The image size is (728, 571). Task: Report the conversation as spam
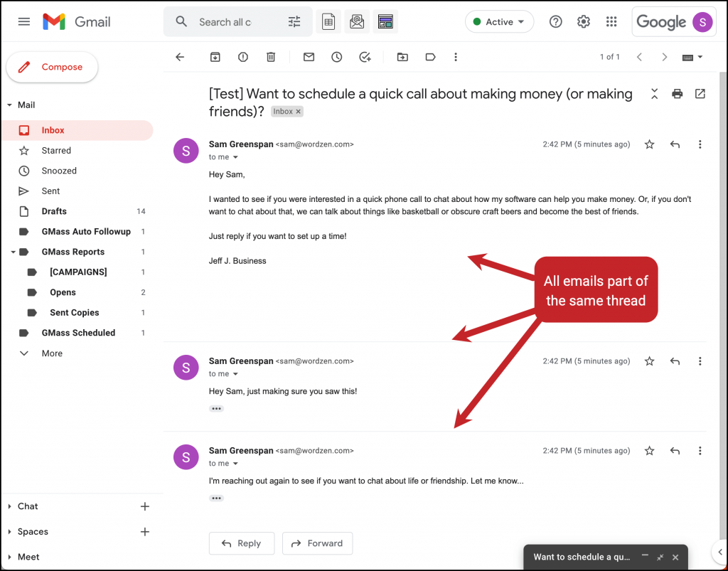tap(242, 57)
